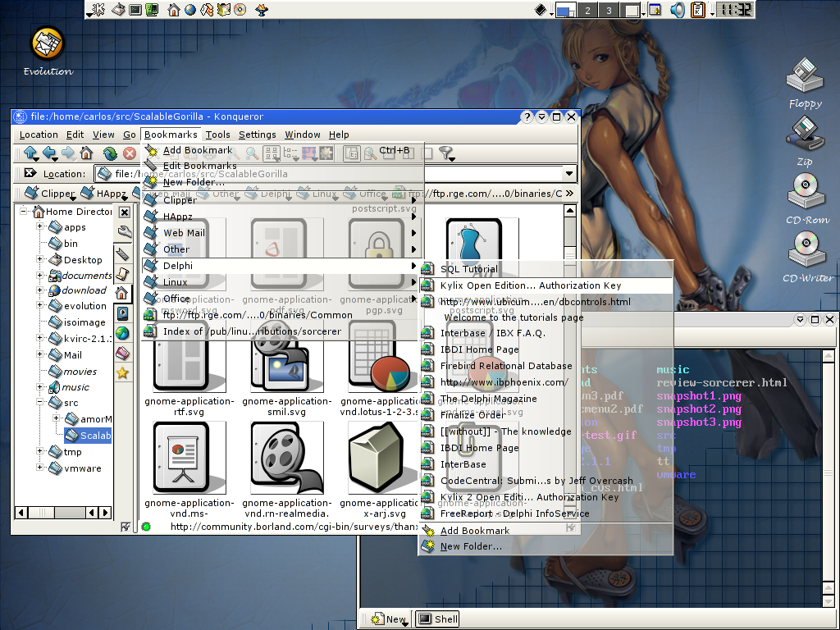Image resolution: width=840 pixels, height=630 pixels.
Task: Choose New Folder... in the Delphi submenu
Action: click(546, 546)
